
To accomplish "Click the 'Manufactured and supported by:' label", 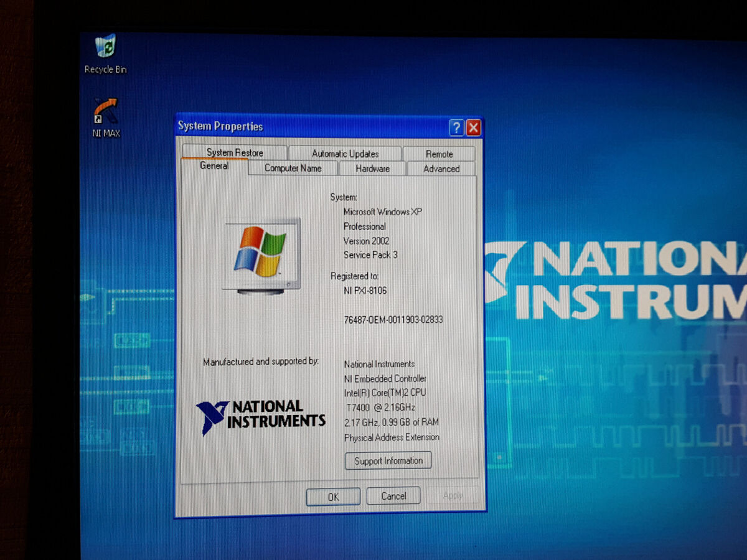I will tap(261, 362).
